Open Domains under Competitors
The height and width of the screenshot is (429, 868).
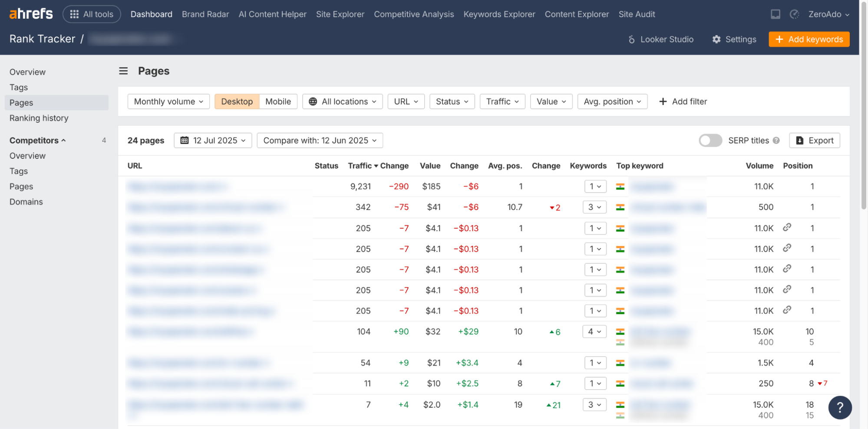[26, 202]
